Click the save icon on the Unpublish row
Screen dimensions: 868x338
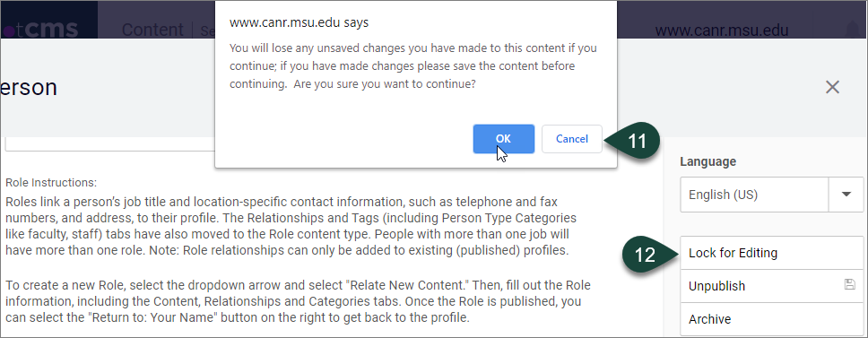tap(849, 285)
